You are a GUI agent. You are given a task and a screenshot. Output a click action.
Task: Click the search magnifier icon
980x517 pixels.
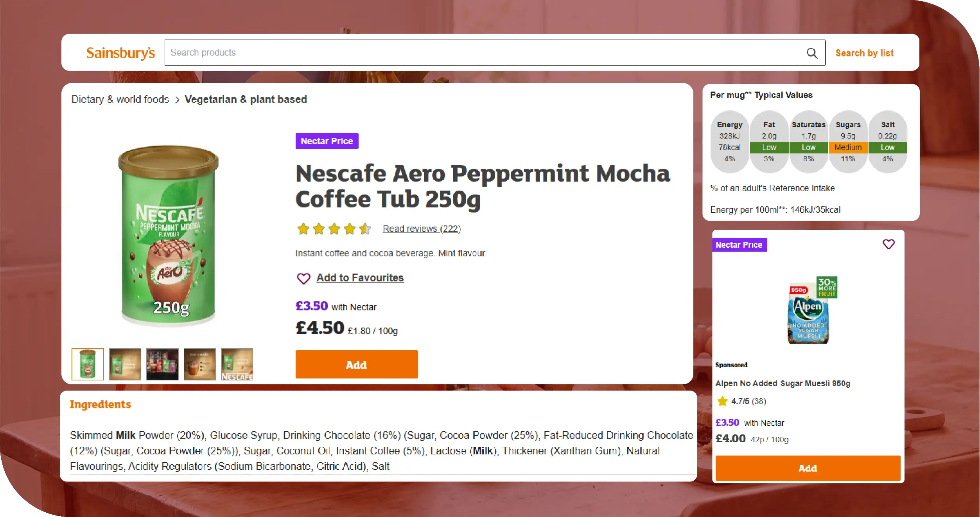[x=812, y=53]
